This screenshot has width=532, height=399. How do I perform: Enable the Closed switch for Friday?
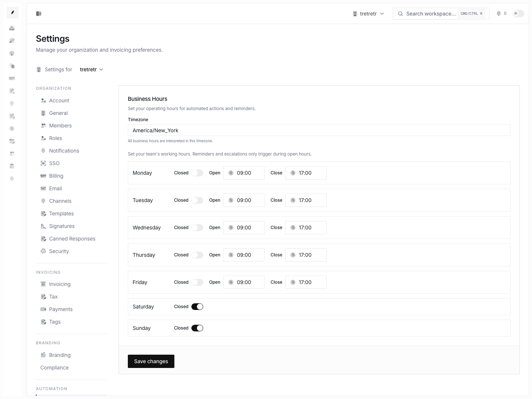197,282
